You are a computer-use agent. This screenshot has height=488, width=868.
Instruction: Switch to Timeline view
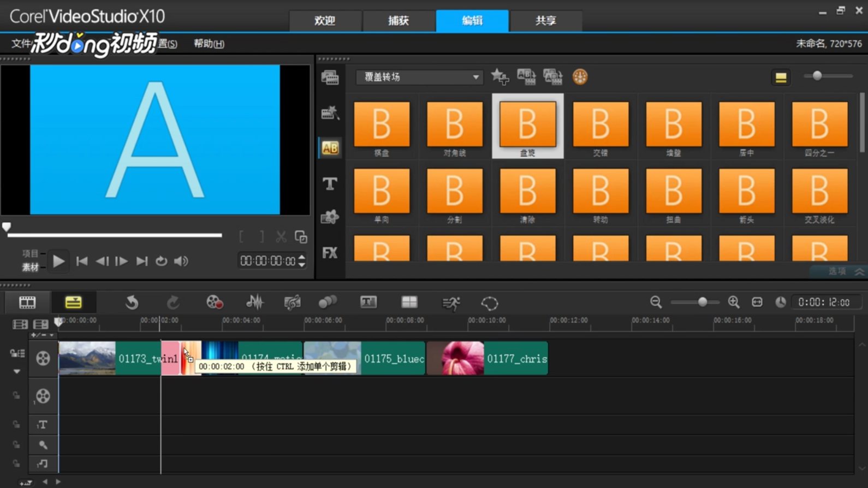coord(73,302)
